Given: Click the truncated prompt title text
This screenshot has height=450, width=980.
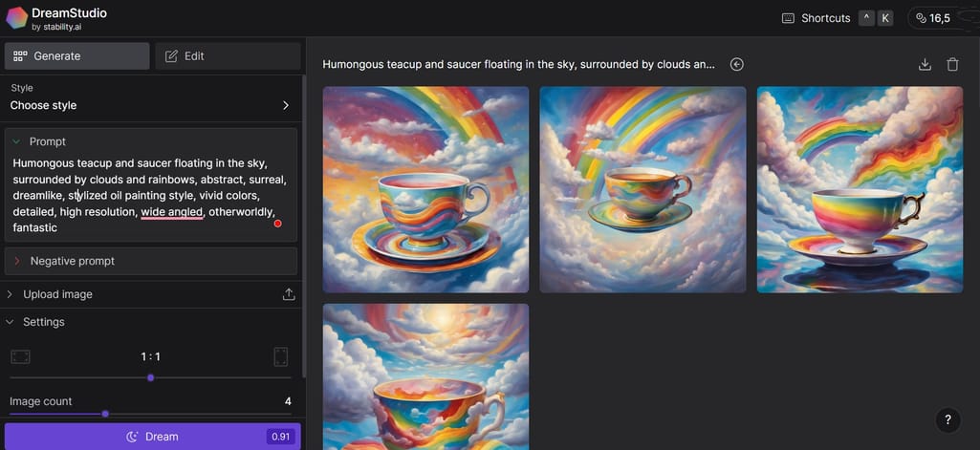Looking at the screenshot, I should pos(518,64).
